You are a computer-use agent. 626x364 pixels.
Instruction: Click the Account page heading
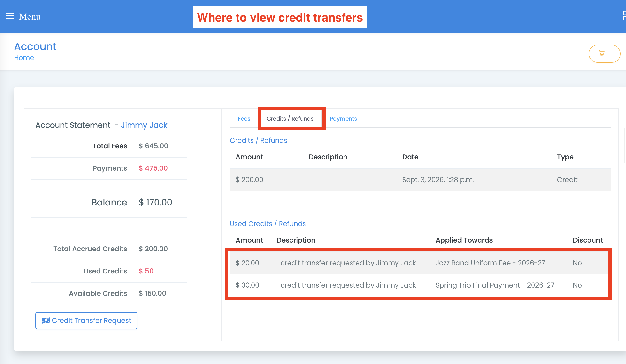pos(35,46)
